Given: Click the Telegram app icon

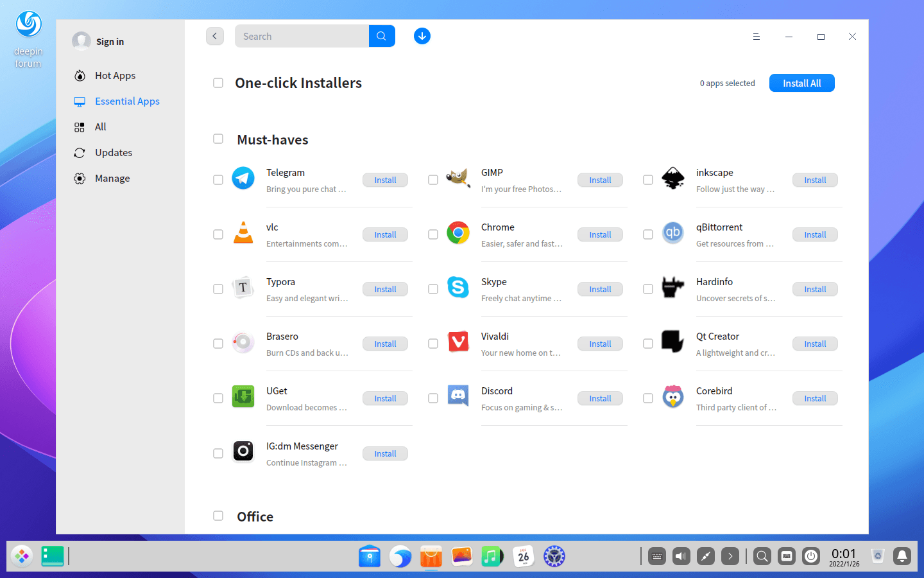Looking at the screenshot, I should [x=243, y=178].
